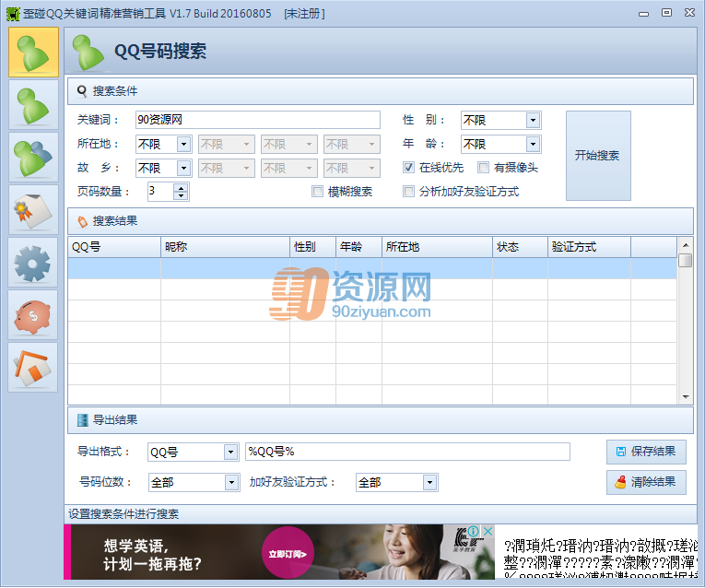
Task: Click the results scrollbar up arrow
Action: [686, 245]
